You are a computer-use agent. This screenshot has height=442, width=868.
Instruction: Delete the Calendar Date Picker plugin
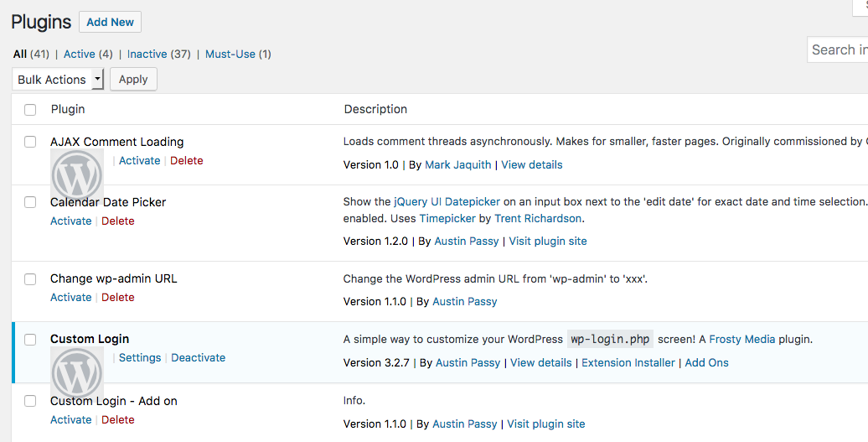(x=118, y=221)
